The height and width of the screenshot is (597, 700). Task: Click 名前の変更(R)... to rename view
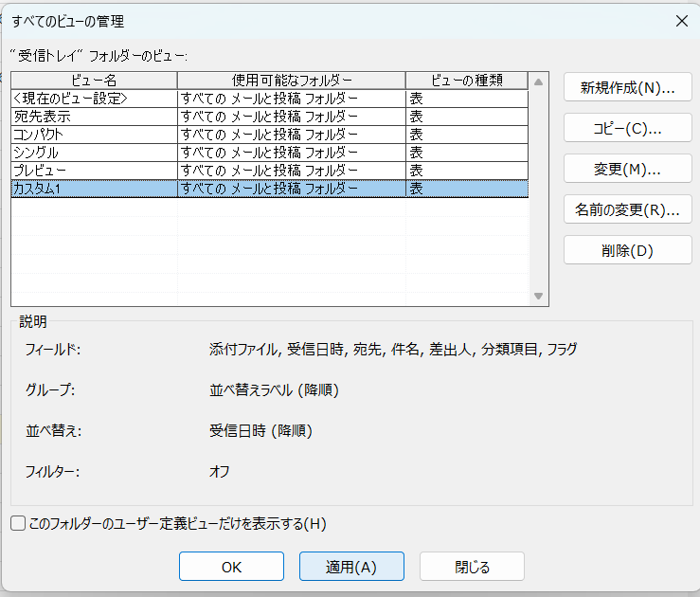pos(627,209)
